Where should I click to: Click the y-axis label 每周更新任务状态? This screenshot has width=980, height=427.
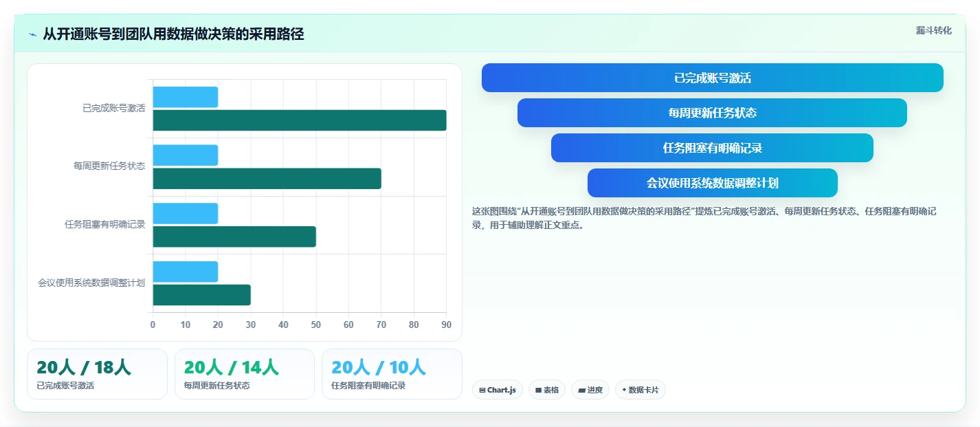(x=109, y=166)
